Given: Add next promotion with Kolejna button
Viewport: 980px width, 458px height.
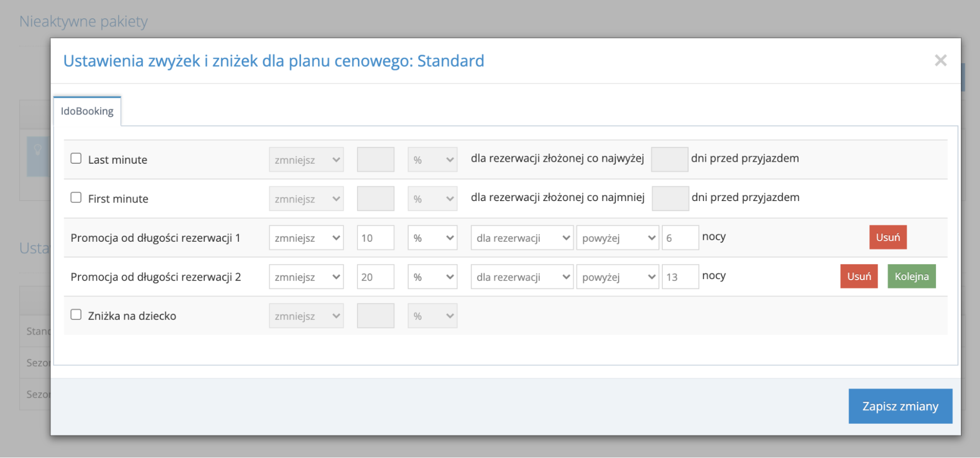Looking at the screenshot, I should pos(911,277).
